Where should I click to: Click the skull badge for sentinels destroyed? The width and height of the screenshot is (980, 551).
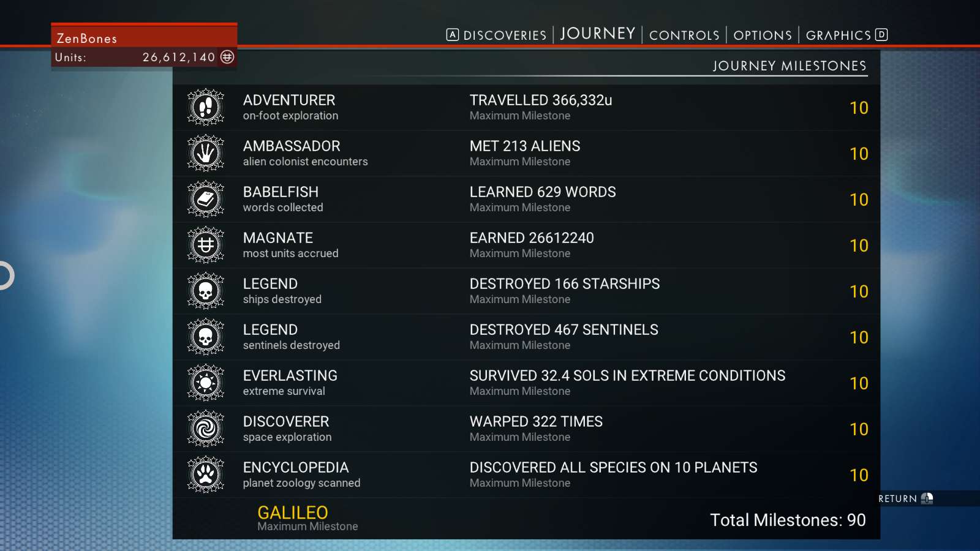(206, 337)
